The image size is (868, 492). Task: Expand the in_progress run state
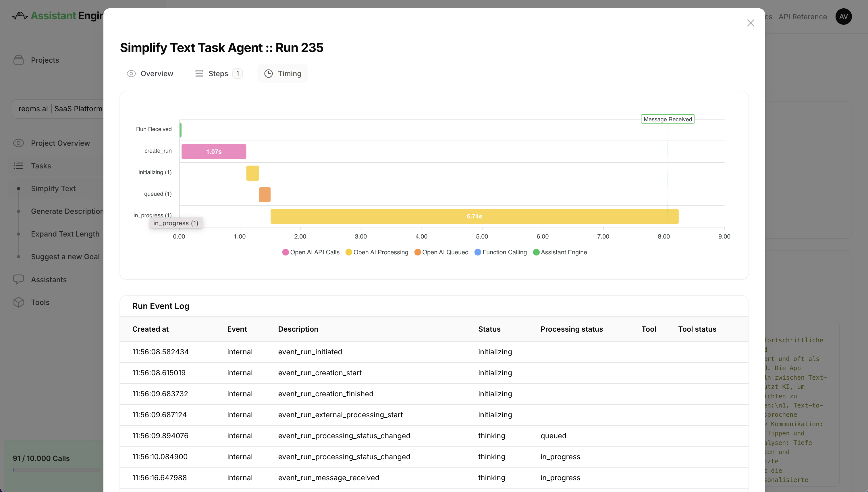click(153, 215)
